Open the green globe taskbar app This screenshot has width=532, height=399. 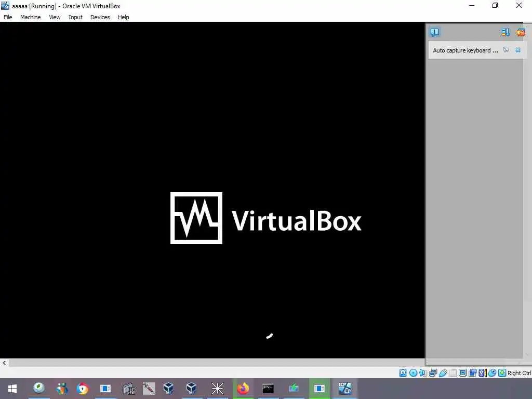[38, 389]
